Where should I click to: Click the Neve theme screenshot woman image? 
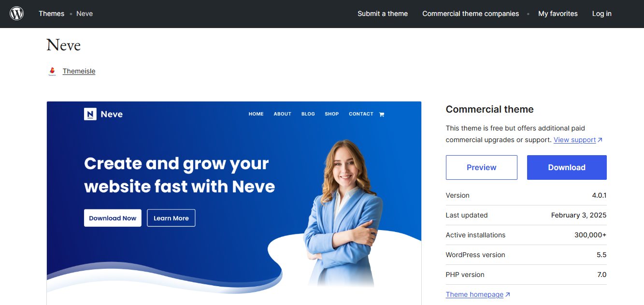(344, 213)
